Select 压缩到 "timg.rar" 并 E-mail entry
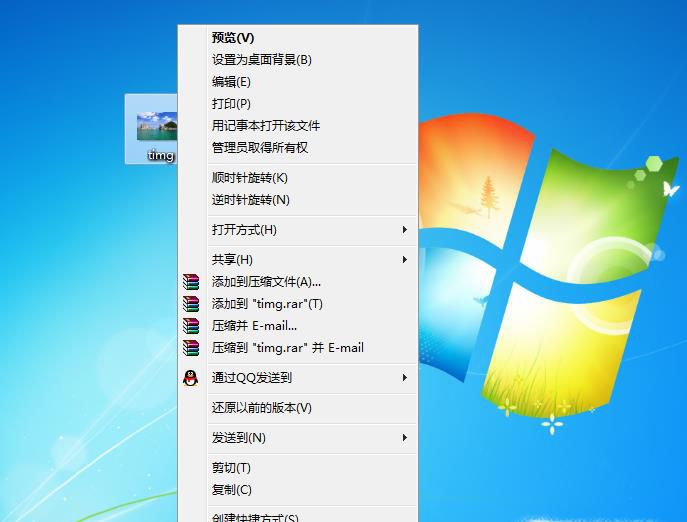The width and height of the screenshot is (687, 522). [297, 347]
